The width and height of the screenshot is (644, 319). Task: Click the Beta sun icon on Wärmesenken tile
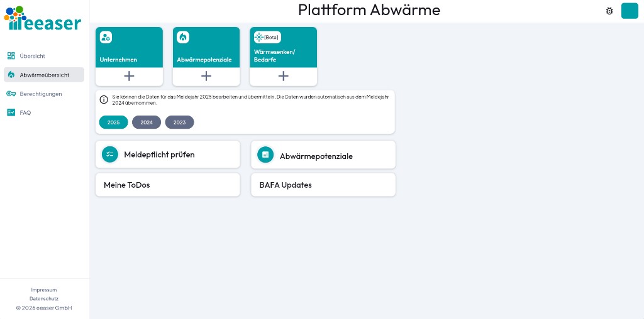pos(258,37)
